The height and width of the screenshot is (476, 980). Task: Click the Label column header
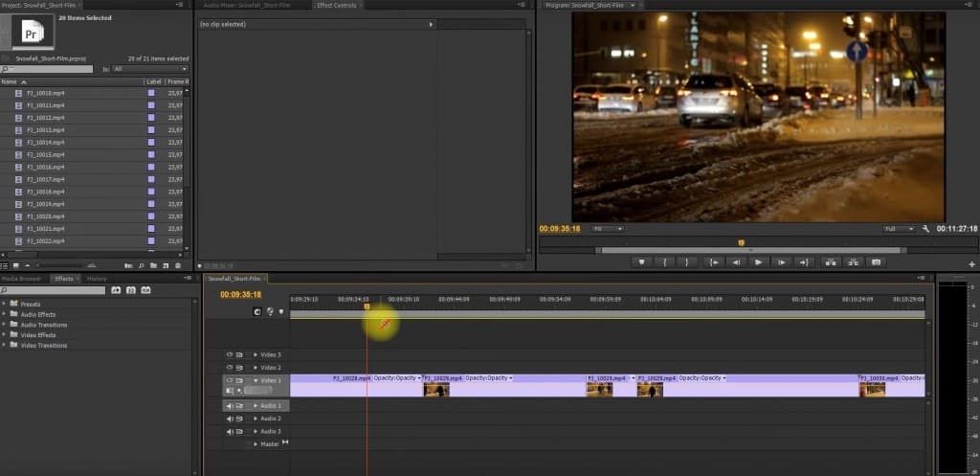[x=154, y=82]
